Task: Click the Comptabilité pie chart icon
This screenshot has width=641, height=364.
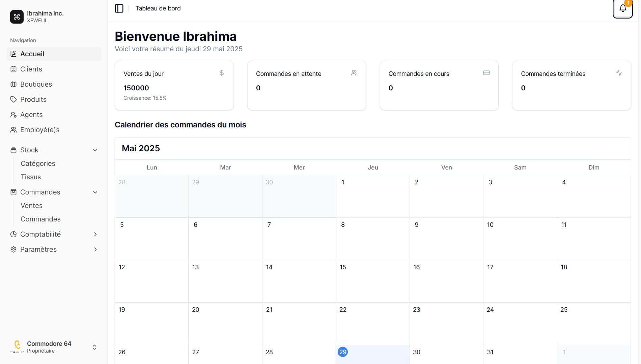Action: (x=13, y=234)
